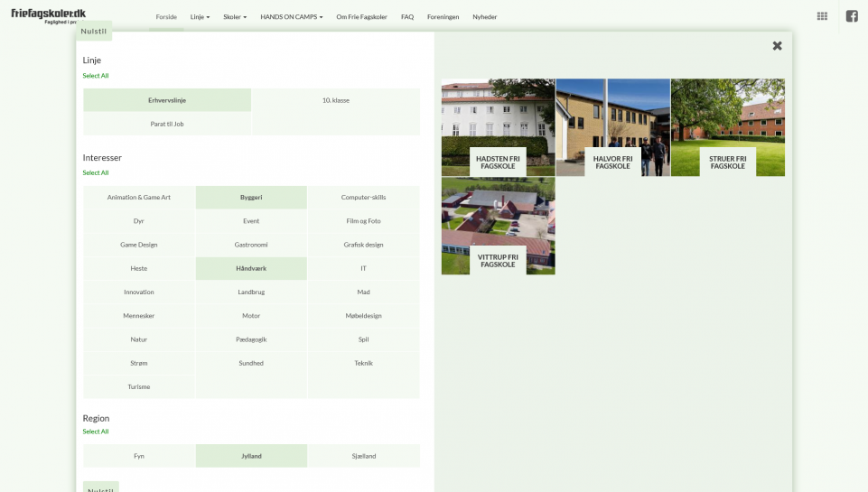Toggle the Sundhed interest
The width and height of the screenshot is (868, 492).
[251, 364]
